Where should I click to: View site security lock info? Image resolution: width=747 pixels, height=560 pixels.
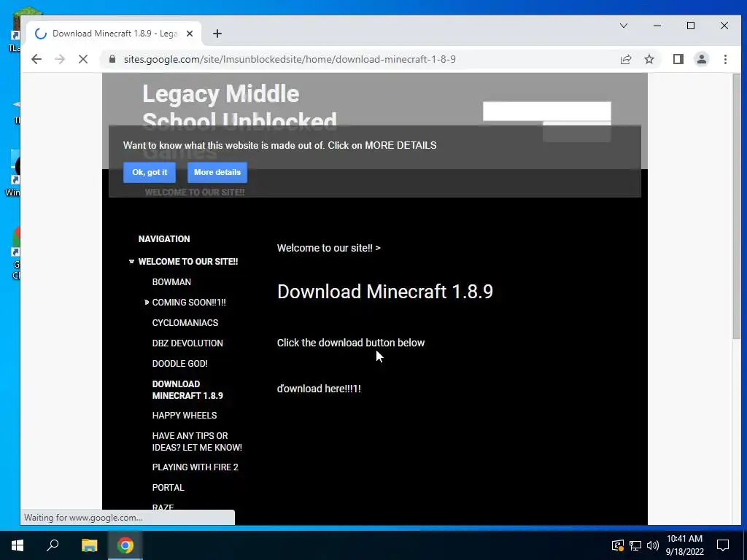(112, 59)
